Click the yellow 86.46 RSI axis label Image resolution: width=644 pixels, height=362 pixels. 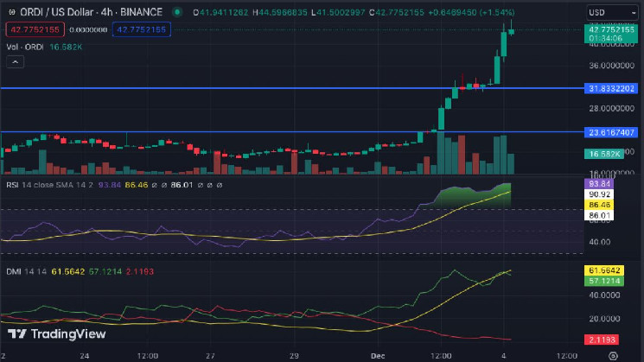tap(599, 205)
